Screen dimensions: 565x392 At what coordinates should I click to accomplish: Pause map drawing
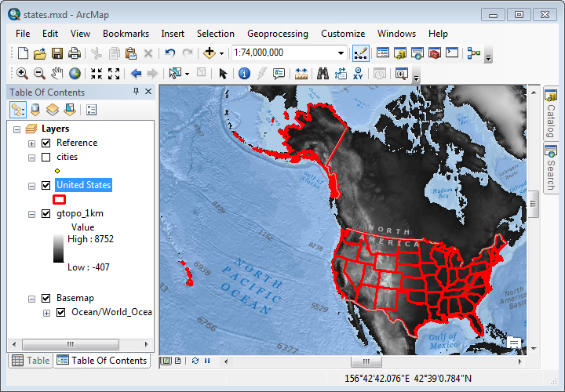207,361
